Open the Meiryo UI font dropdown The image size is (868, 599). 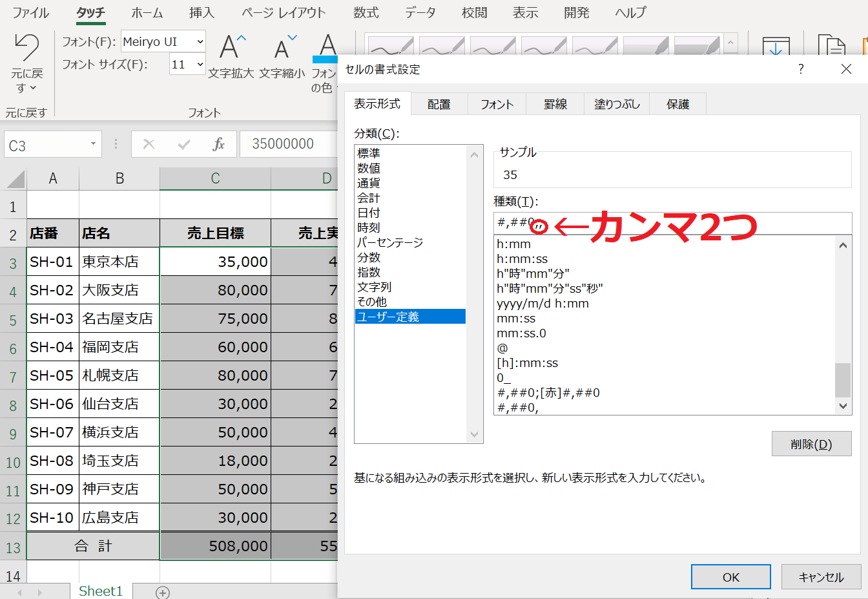[200, 42]
